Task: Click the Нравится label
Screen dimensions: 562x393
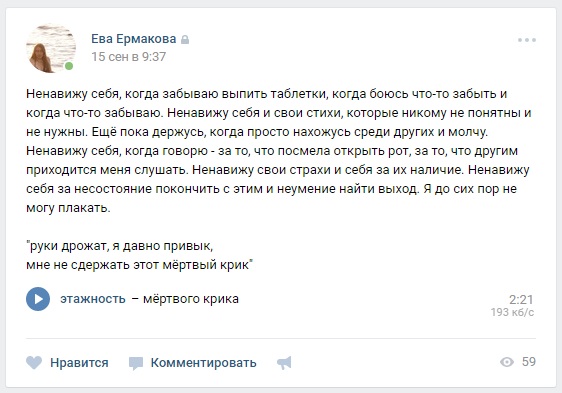Action: point(79,363)
